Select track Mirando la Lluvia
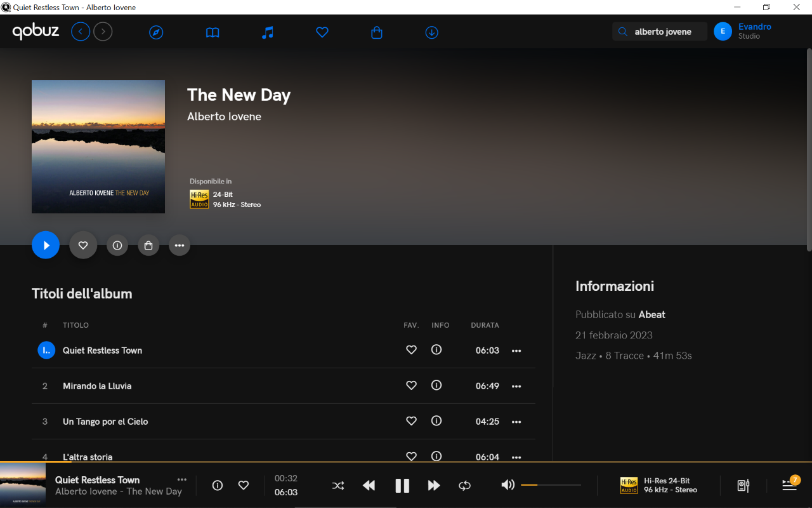The width and height of the screenshot is (812, 508). coord(97,386)
